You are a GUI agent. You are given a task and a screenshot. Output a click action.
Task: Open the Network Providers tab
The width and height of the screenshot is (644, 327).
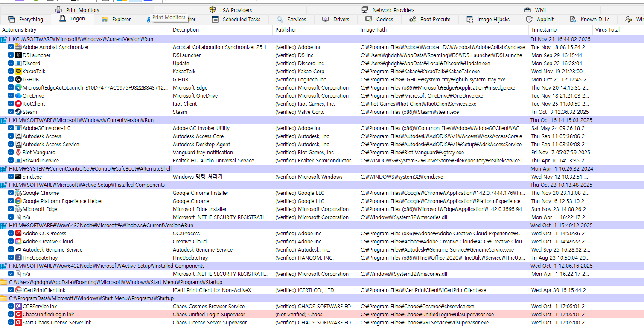click(x=388, y=10)
